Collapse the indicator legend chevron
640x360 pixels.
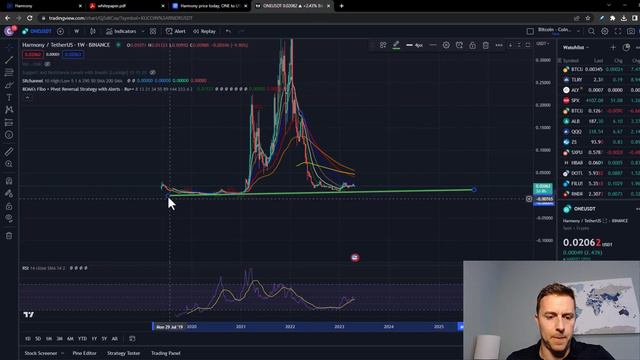coord(27,98)
